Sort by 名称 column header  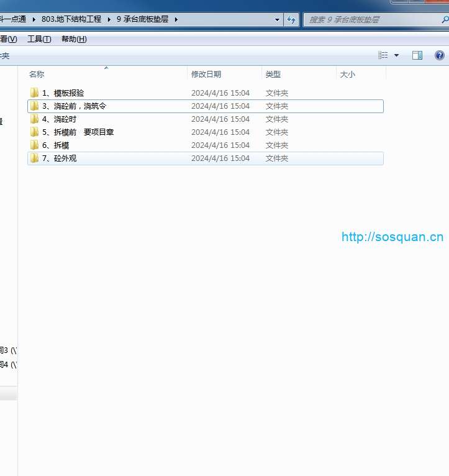click(x=37, y=74)
